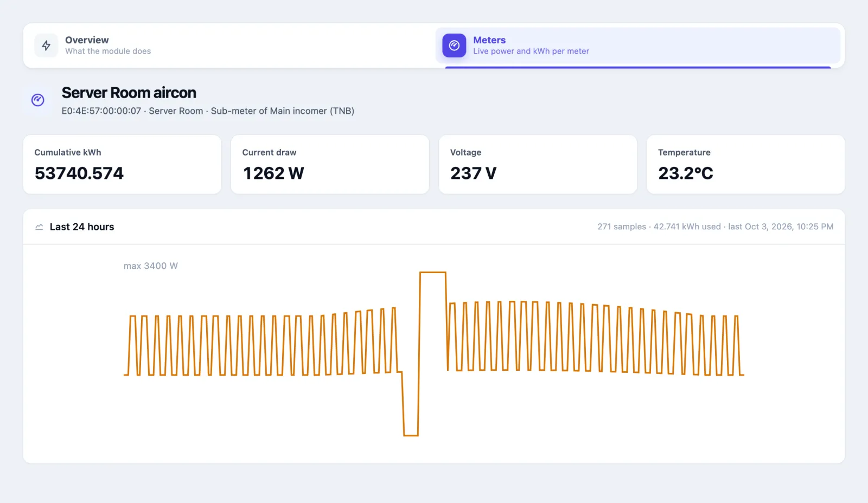Click 'What the module does' subtitle
The width and height of the screenshot is (868, 503).
pyautogui.click(x=108, y=51)
